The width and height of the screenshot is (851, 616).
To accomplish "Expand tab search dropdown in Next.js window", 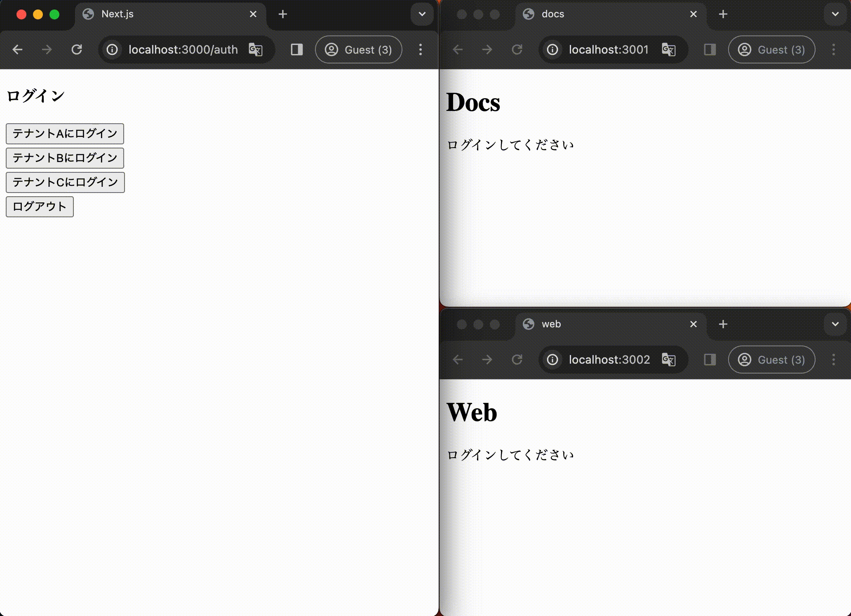I will [x=422, y=14].
